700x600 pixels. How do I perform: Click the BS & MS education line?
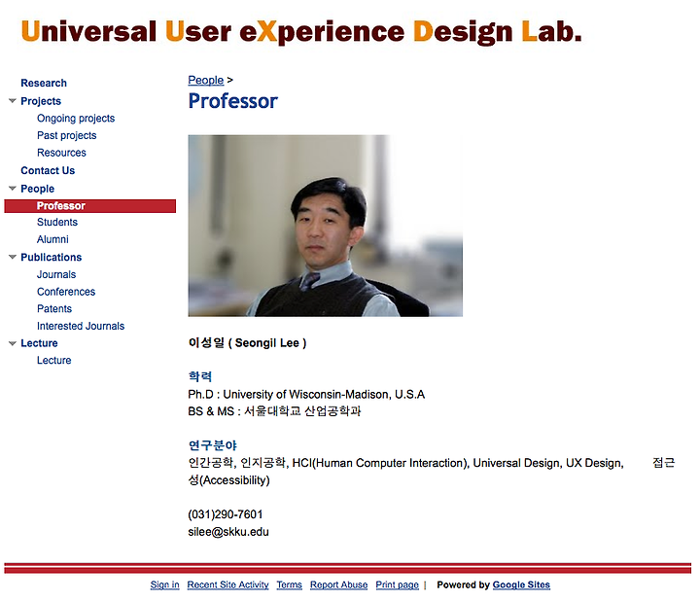(x=274, y=411)
